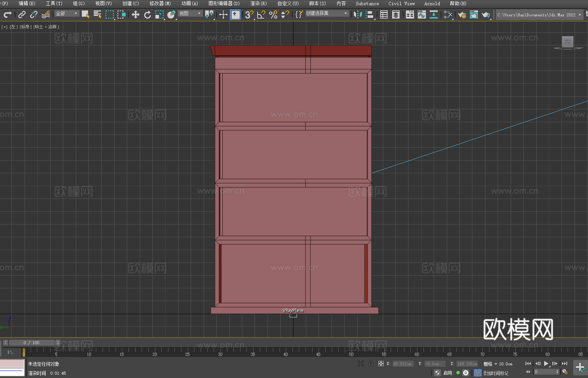
Task: Click frame 50 on the timeline ruler
Action: tap(351, 354)
